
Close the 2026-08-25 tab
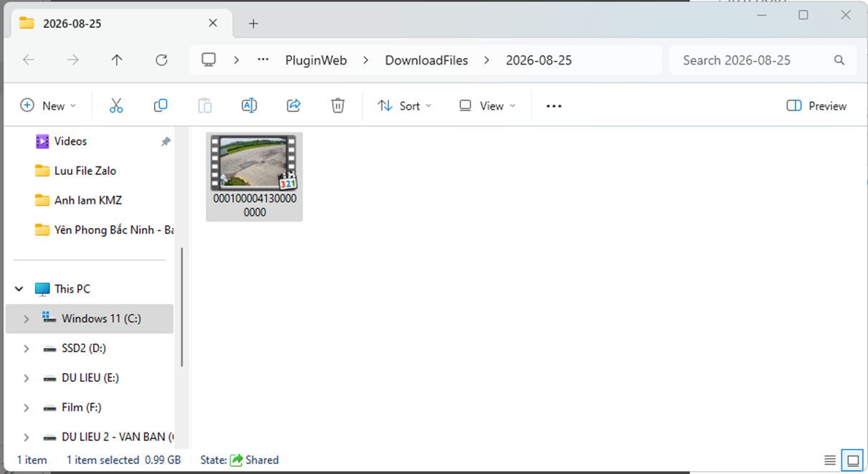pyautogui.click(x=213, y=23)
